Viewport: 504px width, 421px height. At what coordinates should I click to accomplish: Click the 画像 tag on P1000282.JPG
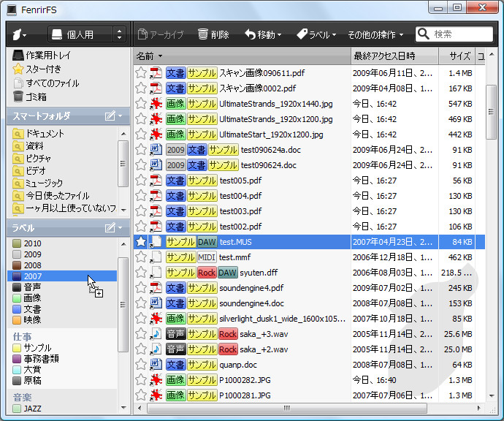[x=175, y=380]
